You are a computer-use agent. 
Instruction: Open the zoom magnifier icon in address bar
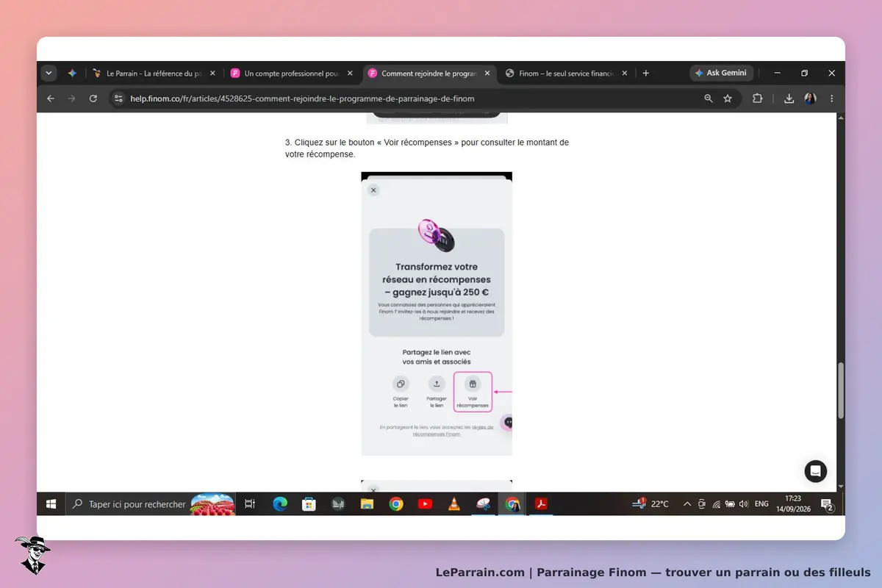709,98
